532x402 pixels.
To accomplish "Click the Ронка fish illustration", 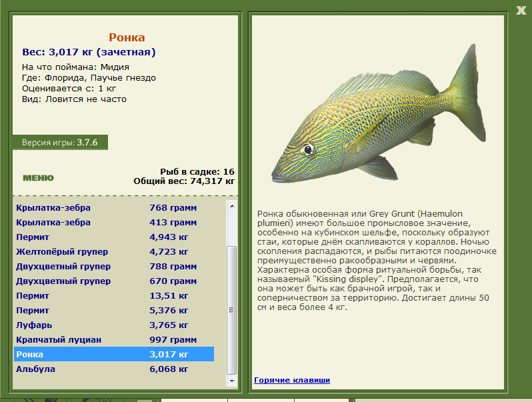I will (378, 114).
